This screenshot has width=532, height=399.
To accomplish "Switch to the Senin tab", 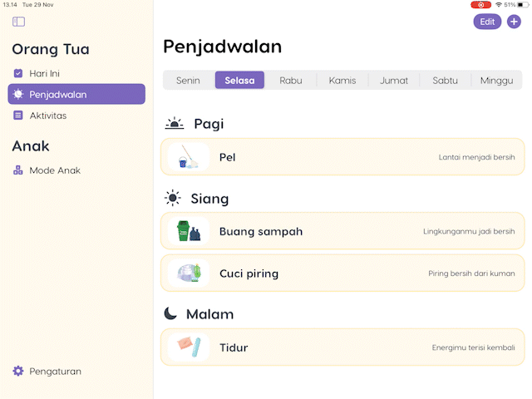I will 188,81.
